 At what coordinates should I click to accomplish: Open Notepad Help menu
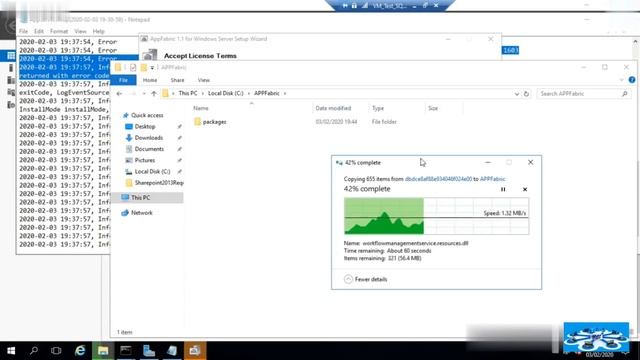click(x=98, y=31)
